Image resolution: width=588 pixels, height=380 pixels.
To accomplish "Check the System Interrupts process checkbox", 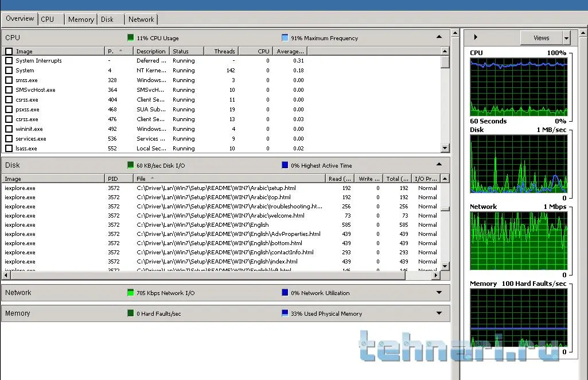I will click(9, 61).
